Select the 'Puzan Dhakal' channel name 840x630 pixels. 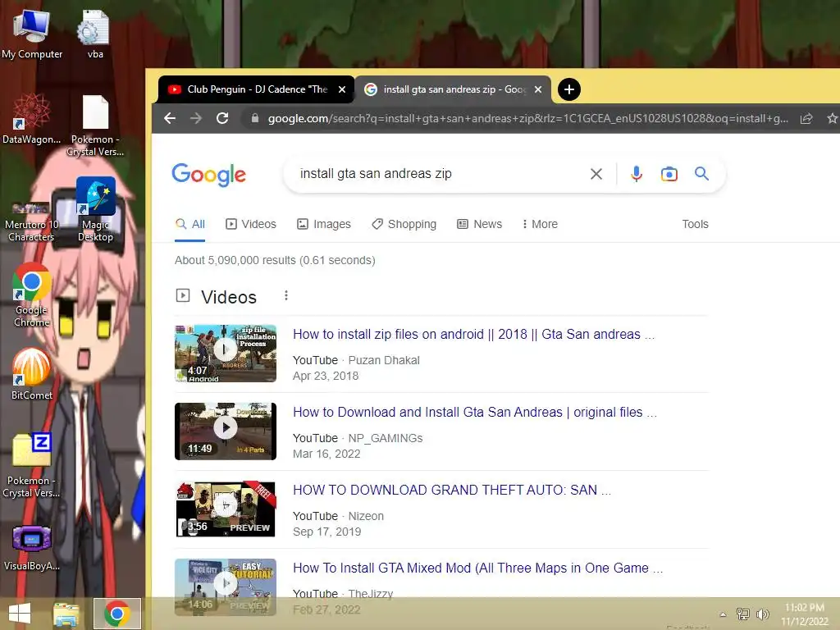384,361
